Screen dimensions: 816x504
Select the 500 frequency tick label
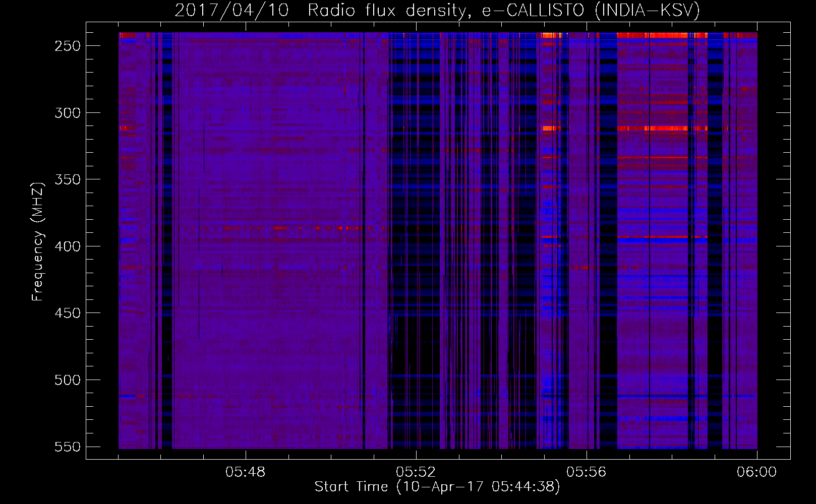68,380
